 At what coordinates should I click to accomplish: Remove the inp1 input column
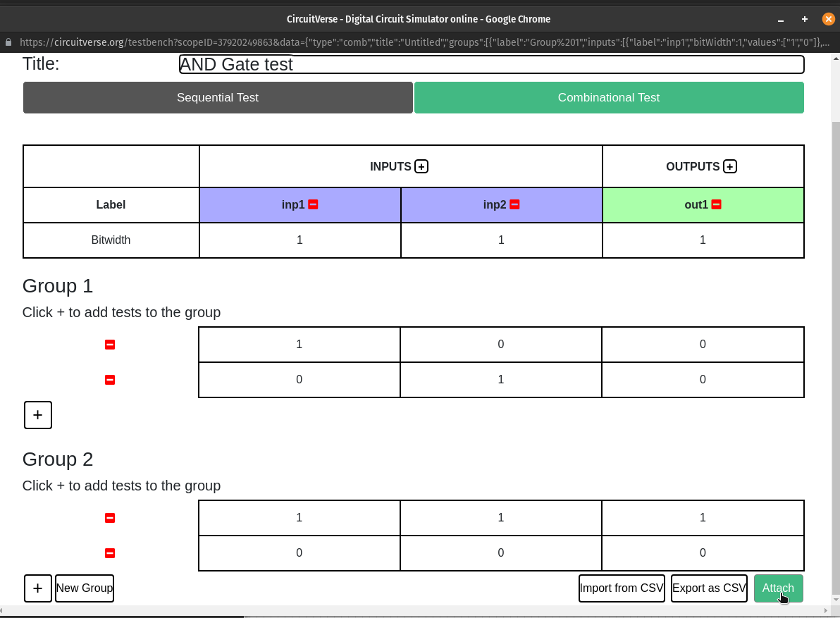(314, 204)
